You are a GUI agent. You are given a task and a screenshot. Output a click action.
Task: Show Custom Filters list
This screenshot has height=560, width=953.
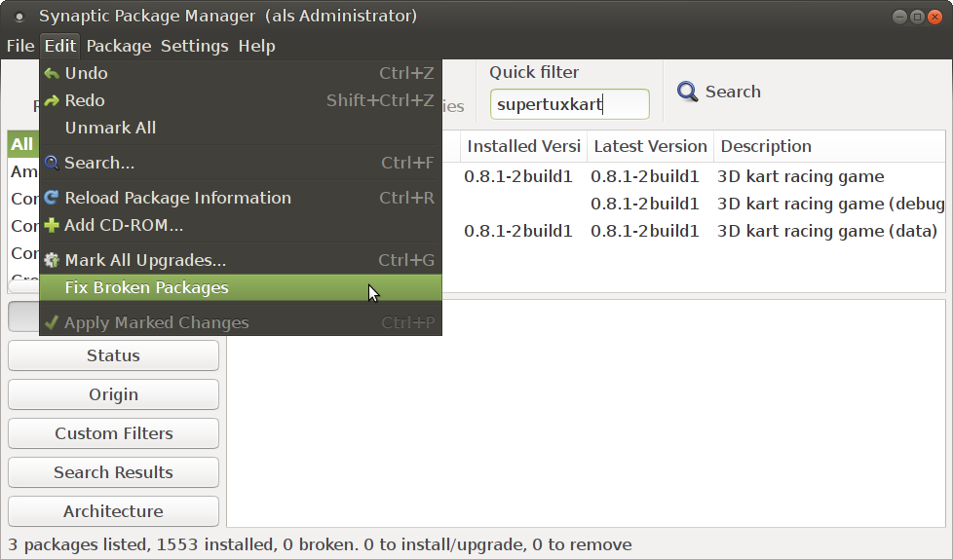pos(113,433)
